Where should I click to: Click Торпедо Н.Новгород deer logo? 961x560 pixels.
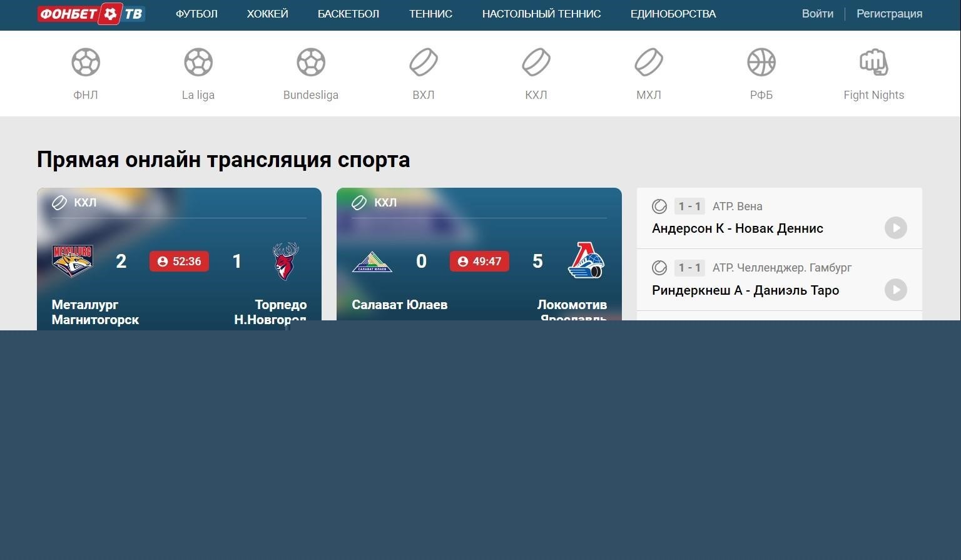(x=286, y=261)
